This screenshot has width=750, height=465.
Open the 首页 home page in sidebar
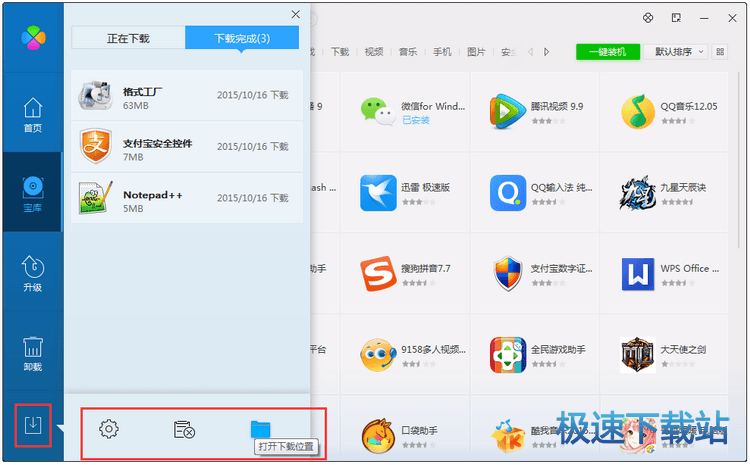(x=33, y=115)
